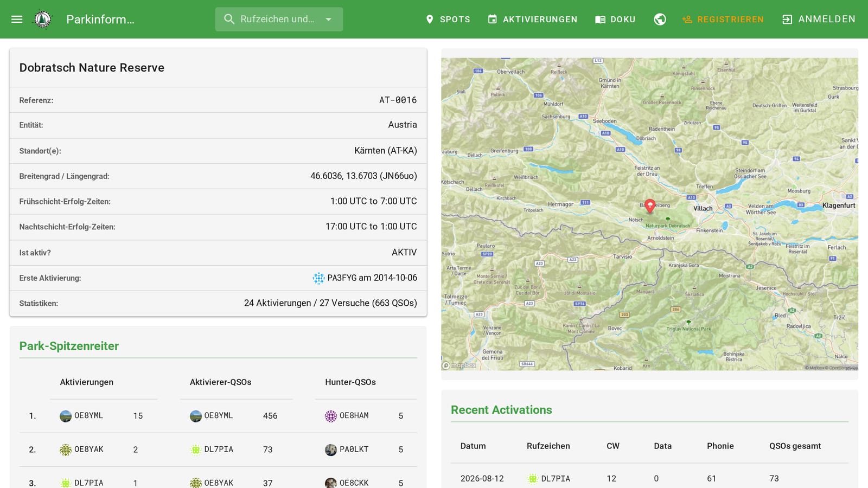
Task: Click the Anmelden login button
Action: click(819, 19)
